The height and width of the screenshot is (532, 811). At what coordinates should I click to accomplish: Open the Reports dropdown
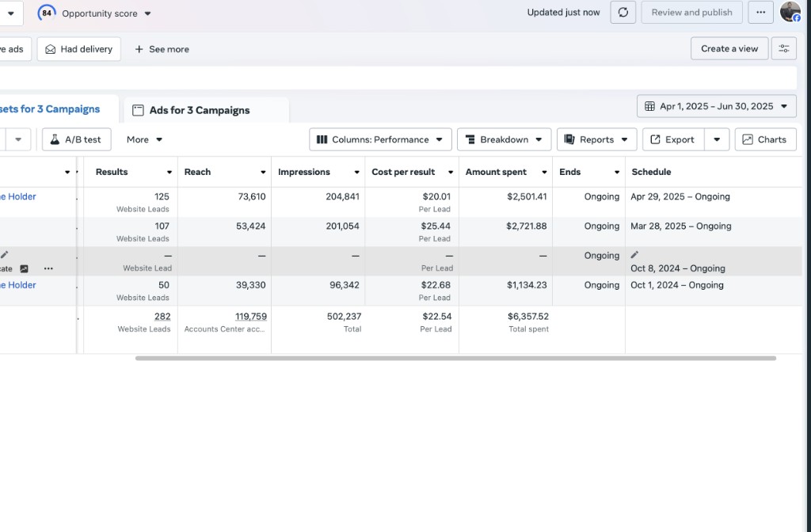click(x=596, y=139)
